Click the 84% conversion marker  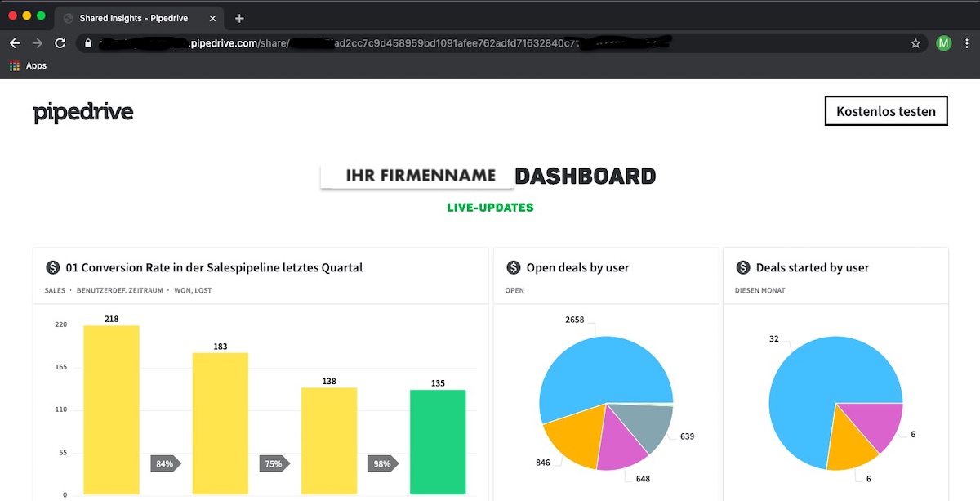pos(164,463)
